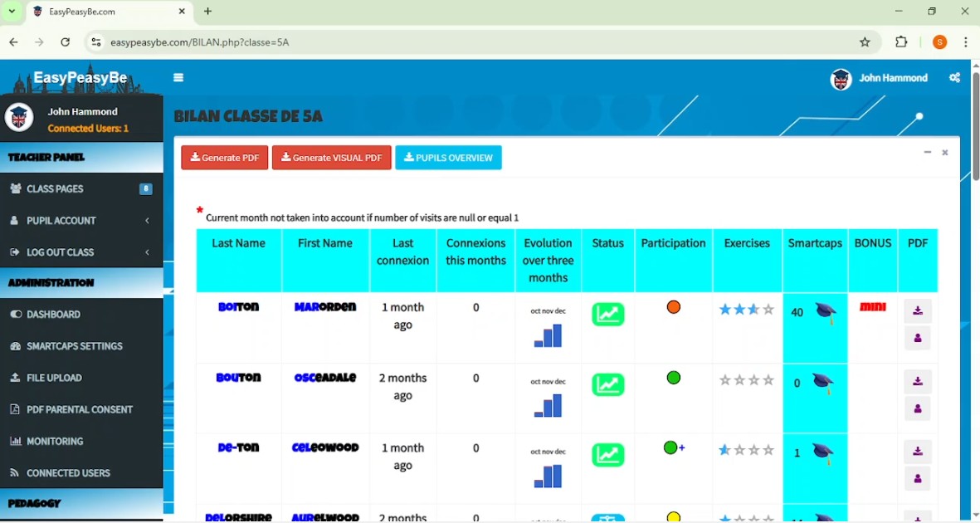Click the Generate VISUAL PDF button
The image size is (980, 523).
pyautogui.click(x=332, y=158)
